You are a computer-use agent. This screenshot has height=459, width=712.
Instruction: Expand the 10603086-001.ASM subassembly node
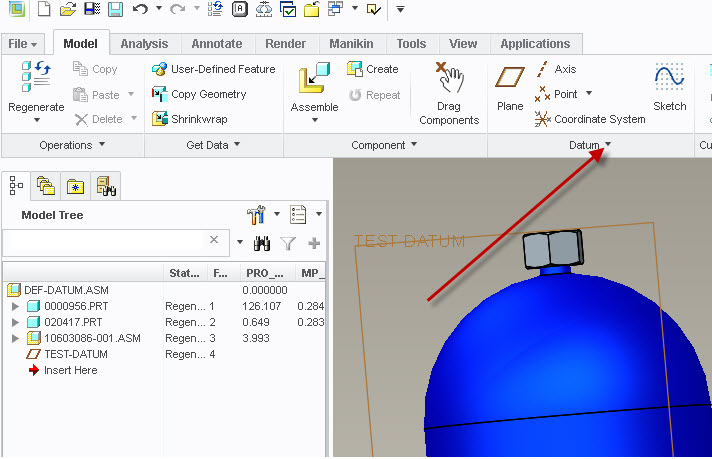(x=15, y=338)
